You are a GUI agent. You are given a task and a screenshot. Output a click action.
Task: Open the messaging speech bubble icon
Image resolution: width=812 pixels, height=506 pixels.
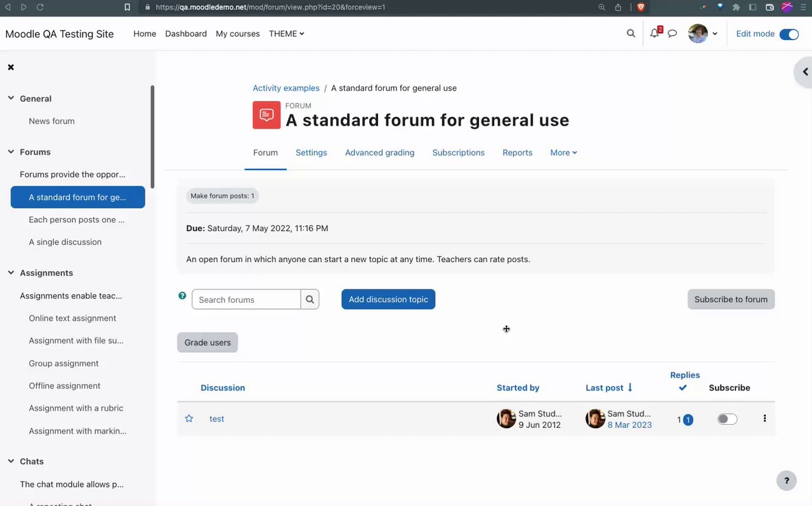672,34
